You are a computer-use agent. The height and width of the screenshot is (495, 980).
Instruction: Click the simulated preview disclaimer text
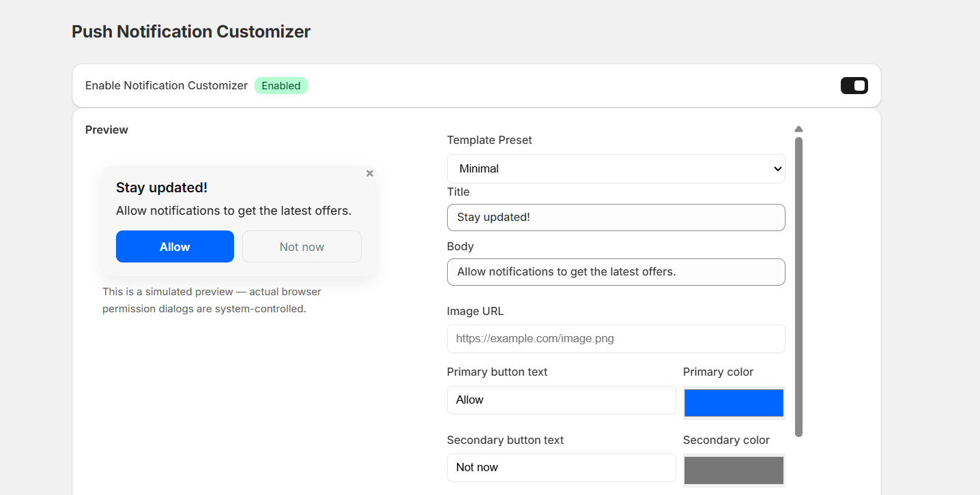point(212,300)
